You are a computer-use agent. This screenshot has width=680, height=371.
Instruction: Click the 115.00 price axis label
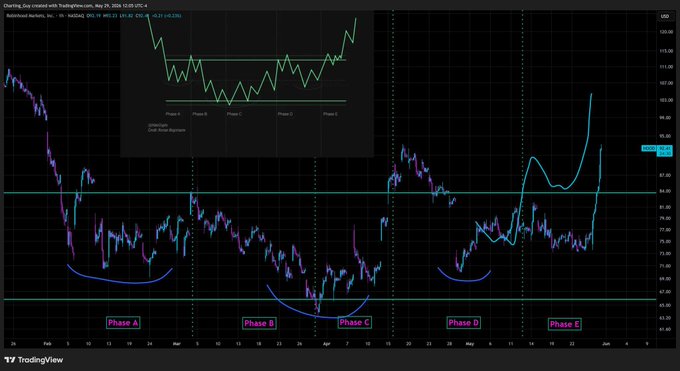(666, 51)
